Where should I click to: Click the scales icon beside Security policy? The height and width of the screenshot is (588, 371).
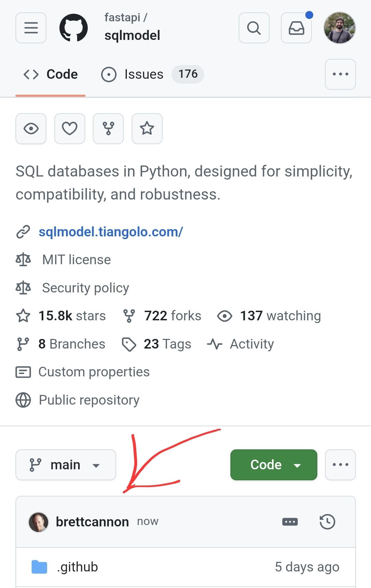click(23, 288)
